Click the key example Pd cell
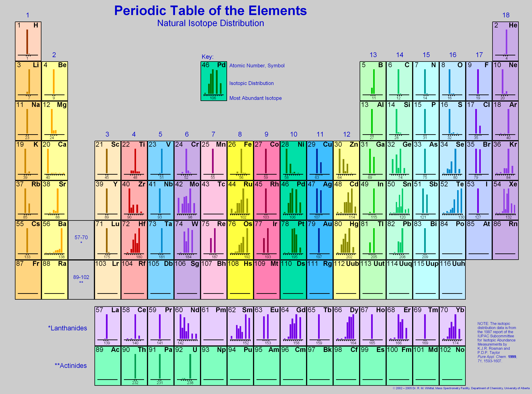 214,81
